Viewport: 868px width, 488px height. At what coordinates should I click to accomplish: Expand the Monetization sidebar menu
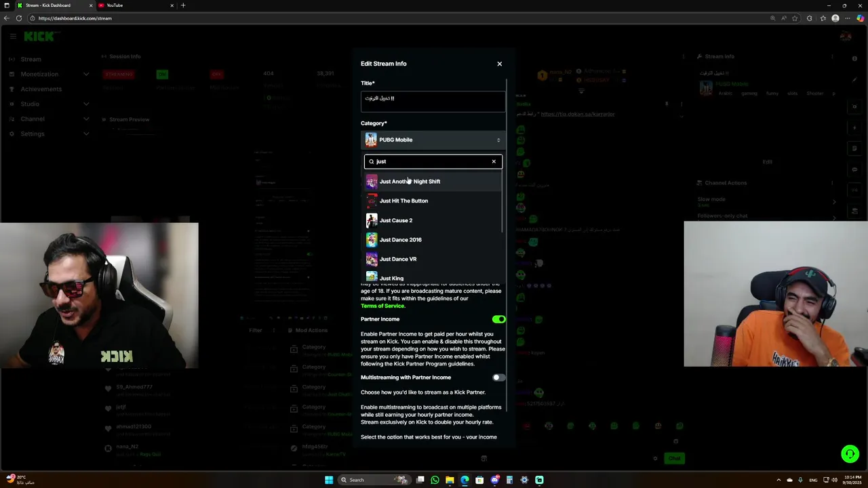47,74
